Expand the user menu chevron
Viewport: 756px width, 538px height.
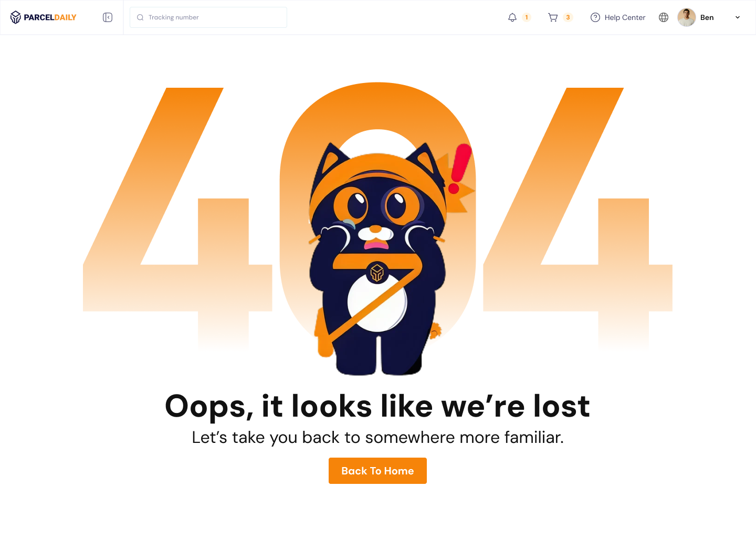pyautogui.click(x=738, y=17)
